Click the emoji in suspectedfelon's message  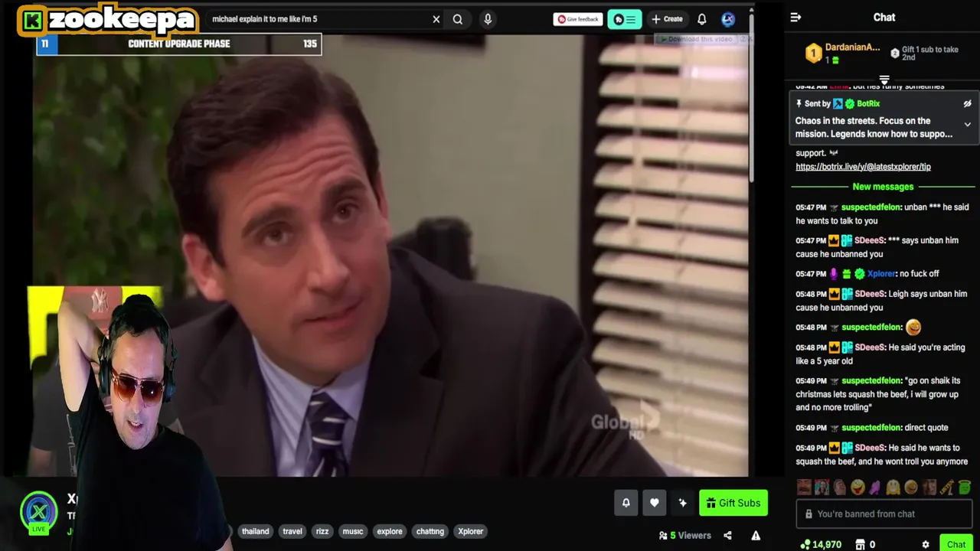click(x=913, y=328)
